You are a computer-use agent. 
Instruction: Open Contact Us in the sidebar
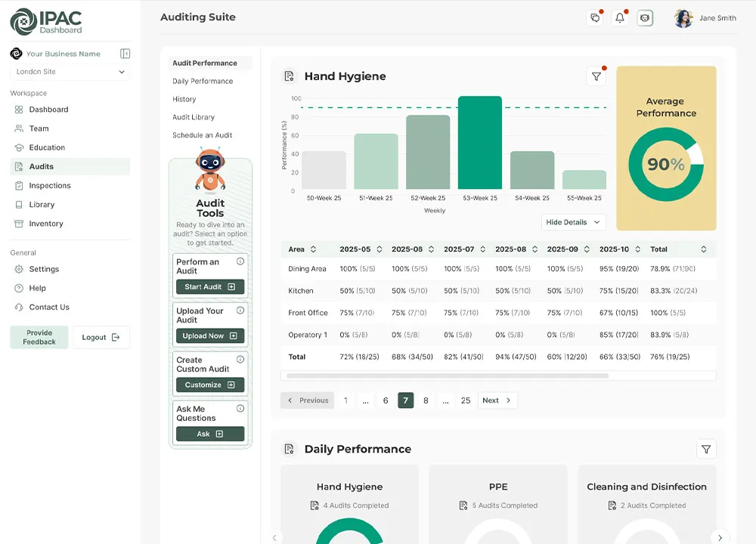70,307
